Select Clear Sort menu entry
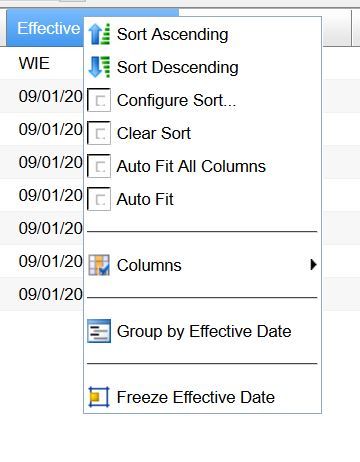Screen dimensions: 360x462 154,133
